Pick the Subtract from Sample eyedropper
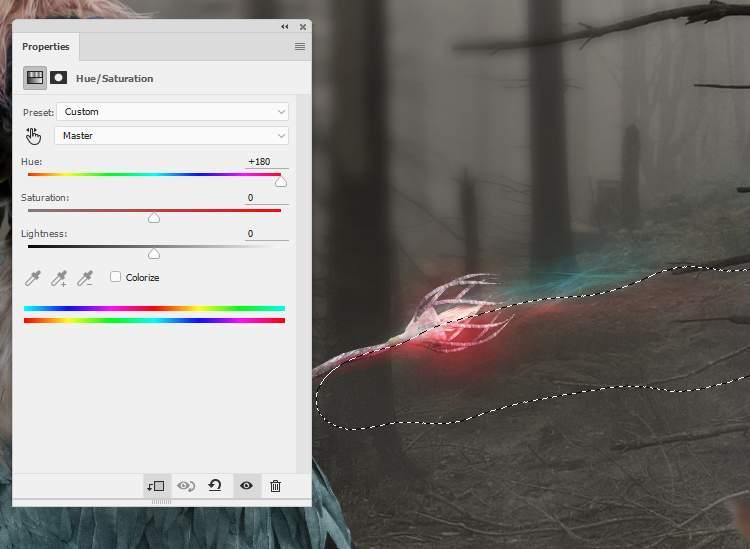 (x=85, y=278)
